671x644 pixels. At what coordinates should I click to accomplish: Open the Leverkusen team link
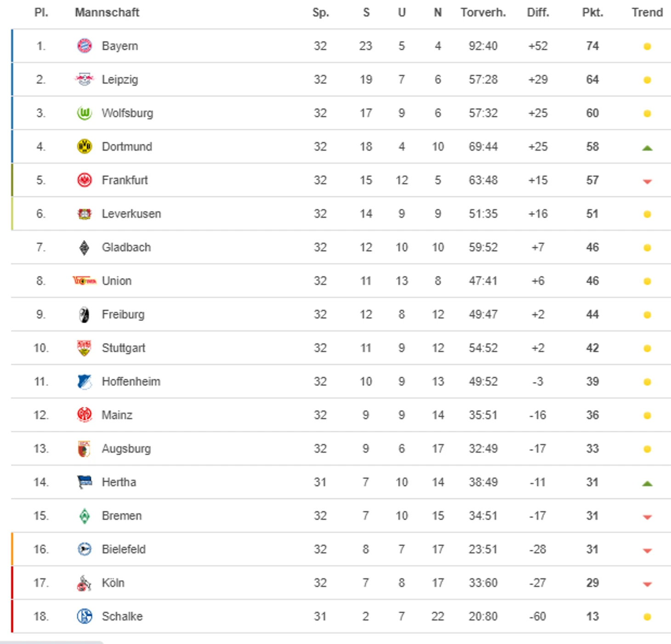131,214
